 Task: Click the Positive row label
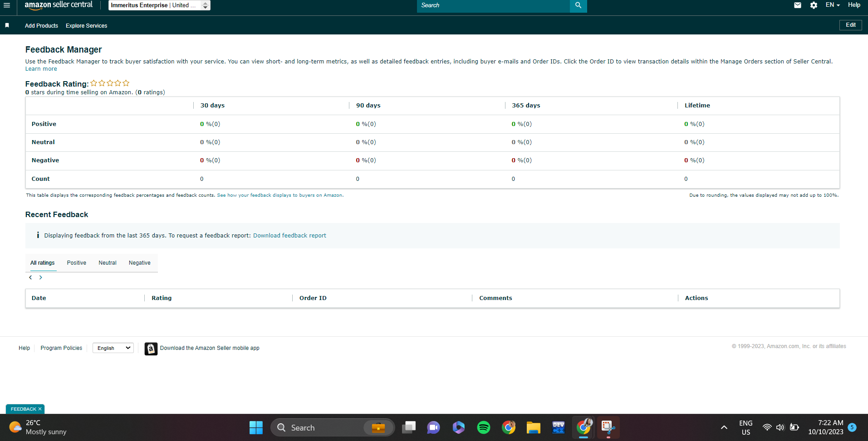pyautogui.click(x=44, y=124)
